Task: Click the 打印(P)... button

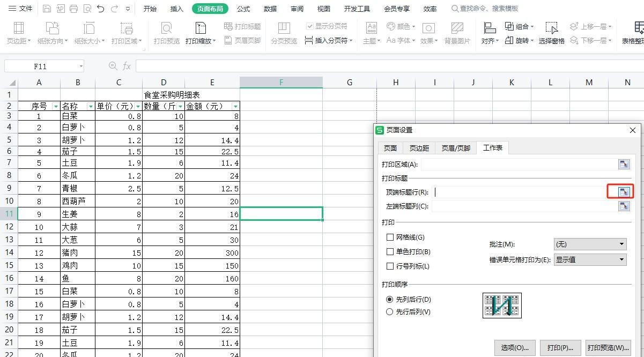Action: pos(560,348)
